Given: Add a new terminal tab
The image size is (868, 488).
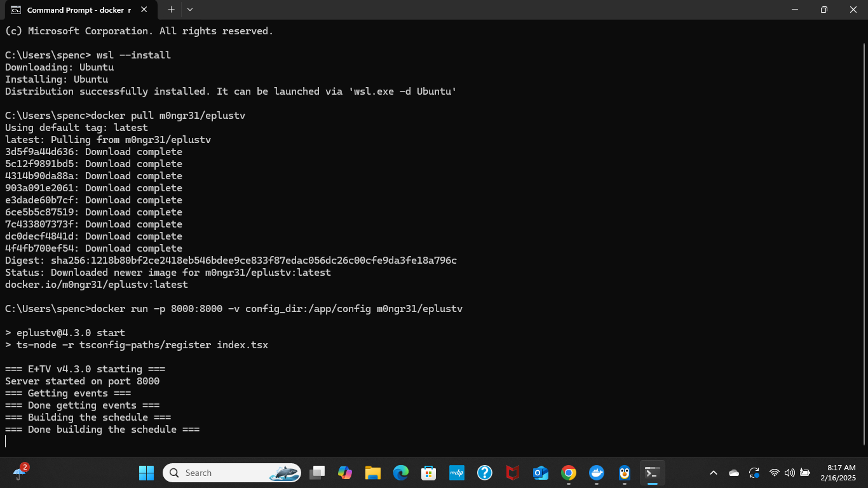Looking at the screenshot, I should coord(171,10).
